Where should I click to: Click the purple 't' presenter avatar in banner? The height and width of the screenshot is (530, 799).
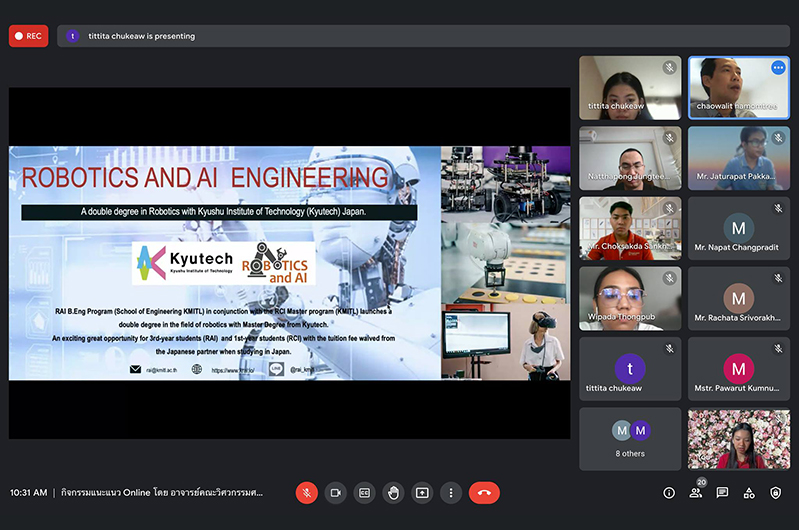tap(73, 36)
